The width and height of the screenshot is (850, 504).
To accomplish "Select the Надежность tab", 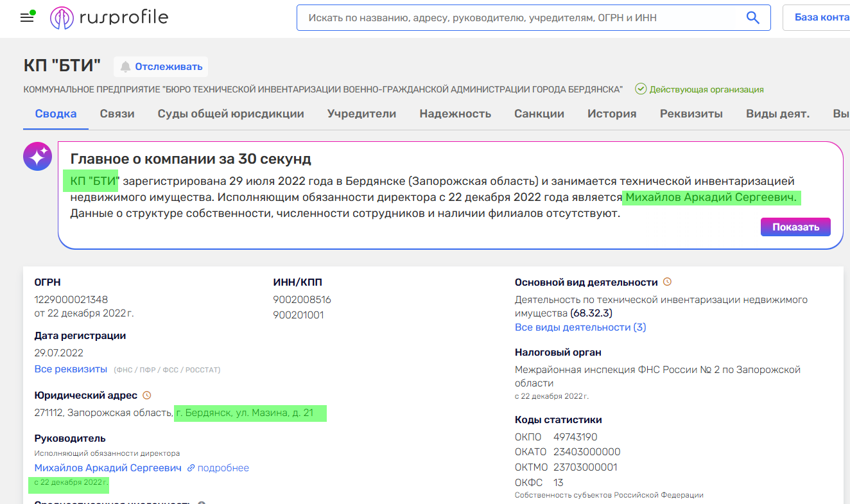I will [455, 114].
